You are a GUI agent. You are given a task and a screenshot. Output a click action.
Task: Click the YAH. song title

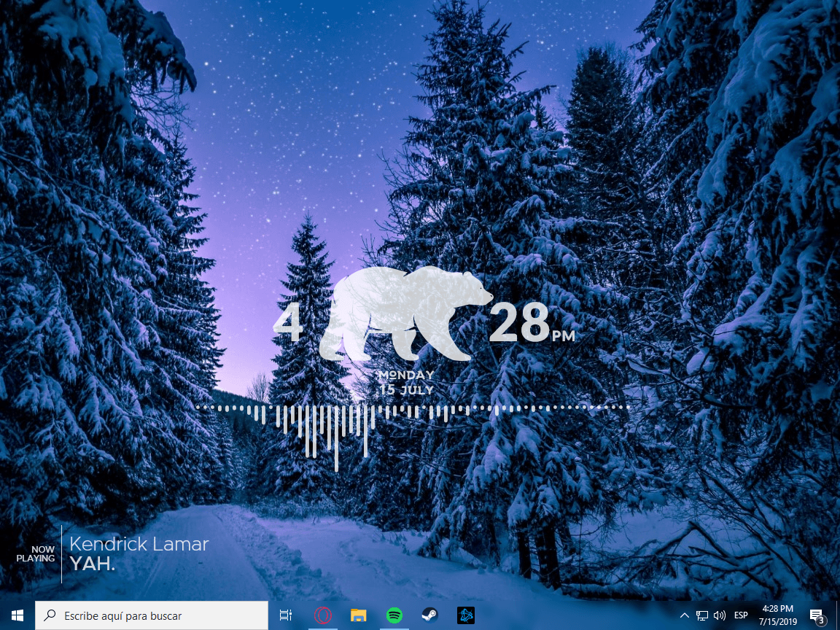(92, 564)
